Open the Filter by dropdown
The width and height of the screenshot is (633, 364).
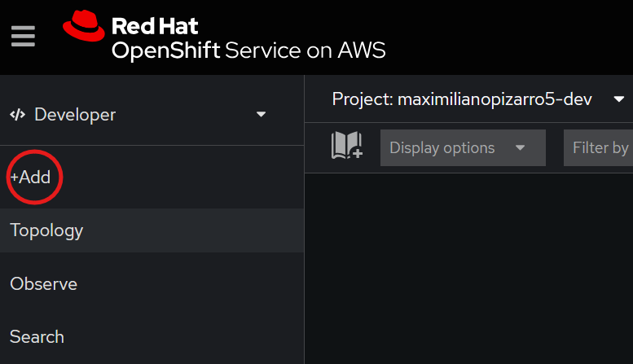coord(600,148)
